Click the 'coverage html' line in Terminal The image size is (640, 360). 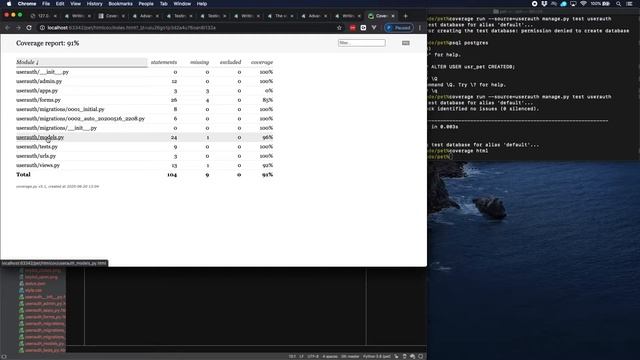click(468, 151)
